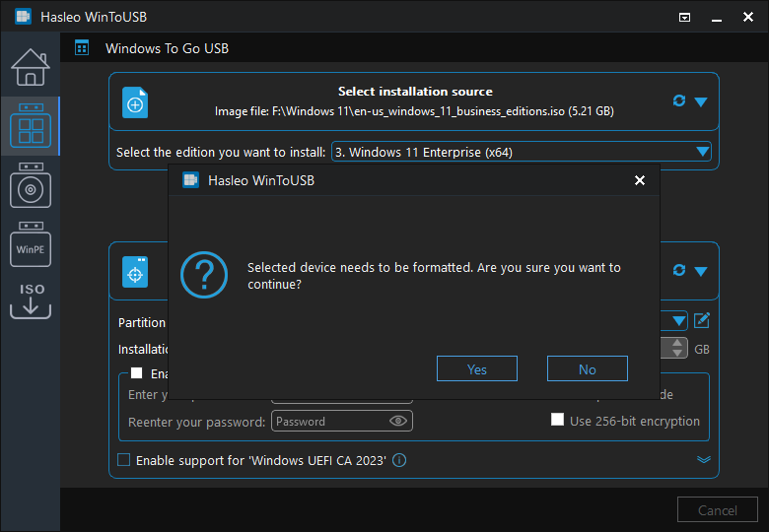Check Enable support for 'Windows UEFI CA 2023'
This screenshot has width=769, height=532.
(123, 460)
